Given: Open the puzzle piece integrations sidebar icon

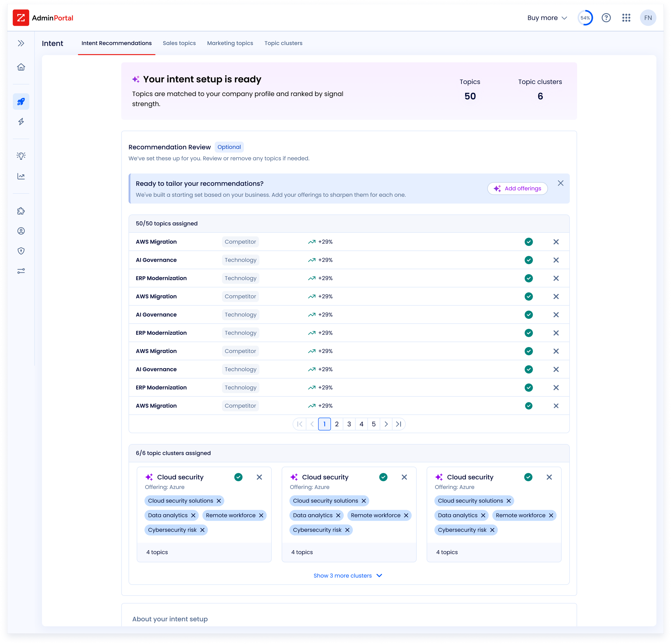Looking at the screenshot, I should (21, 211).
